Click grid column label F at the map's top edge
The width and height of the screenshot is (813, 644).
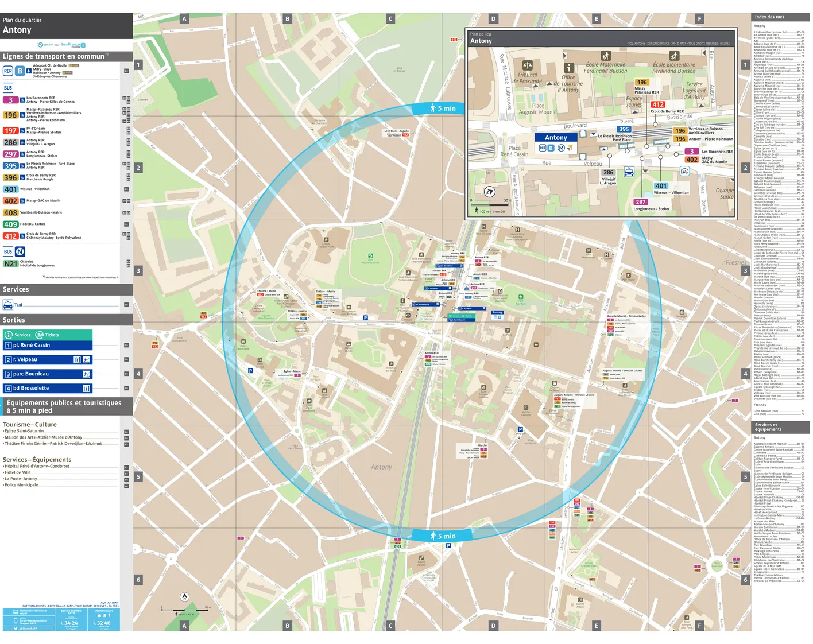(x=699, y=19)
